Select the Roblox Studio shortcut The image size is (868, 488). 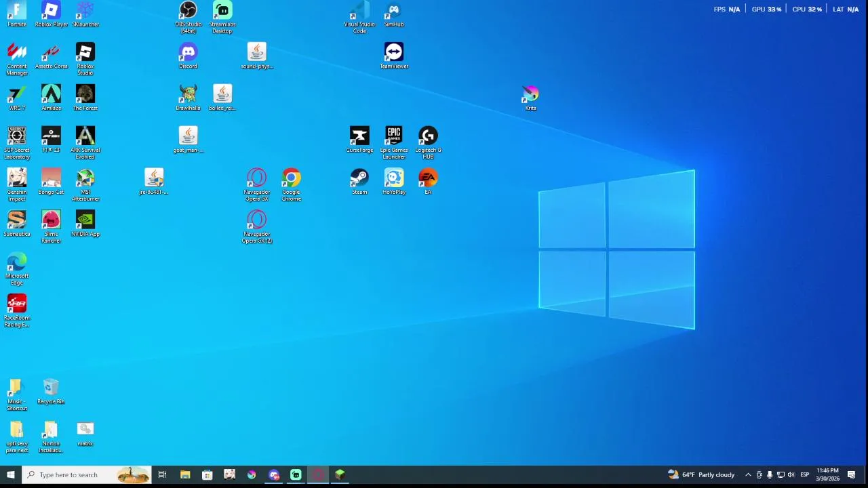point(85,60)
